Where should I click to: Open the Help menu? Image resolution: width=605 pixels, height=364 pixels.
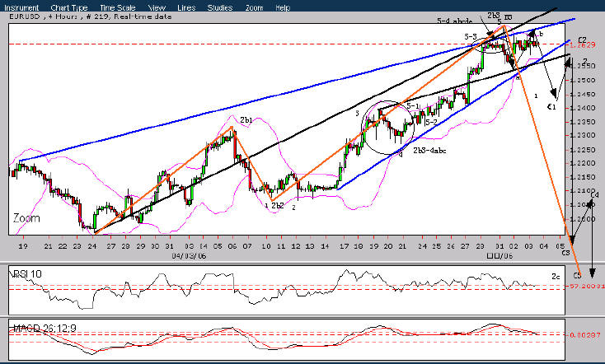[283, 7]
